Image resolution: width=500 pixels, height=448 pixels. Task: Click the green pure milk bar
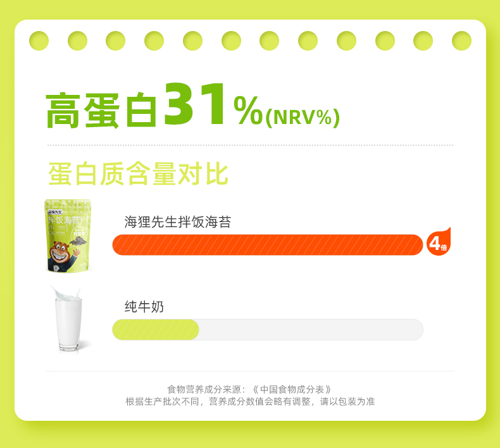pyautogui.click(x=156, y=330)
